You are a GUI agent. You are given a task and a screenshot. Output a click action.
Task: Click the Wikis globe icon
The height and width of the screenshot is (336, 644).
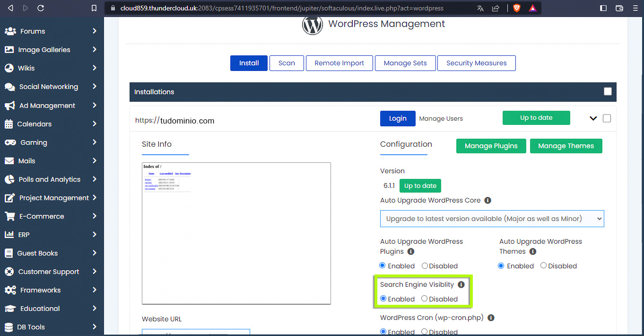[x=9, y=68]
